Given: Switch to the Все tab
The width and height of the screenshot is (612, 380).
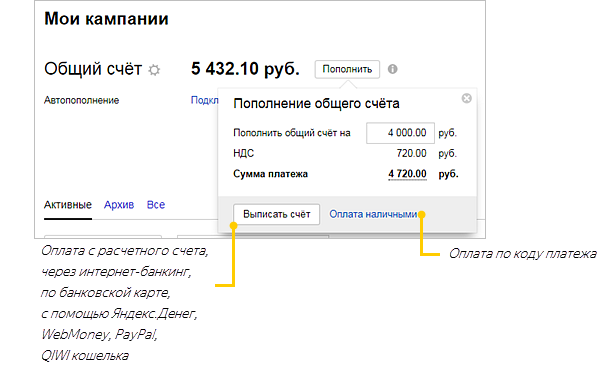Looking at the screenshot, I should pyautogui.click(x=156, y=205).
